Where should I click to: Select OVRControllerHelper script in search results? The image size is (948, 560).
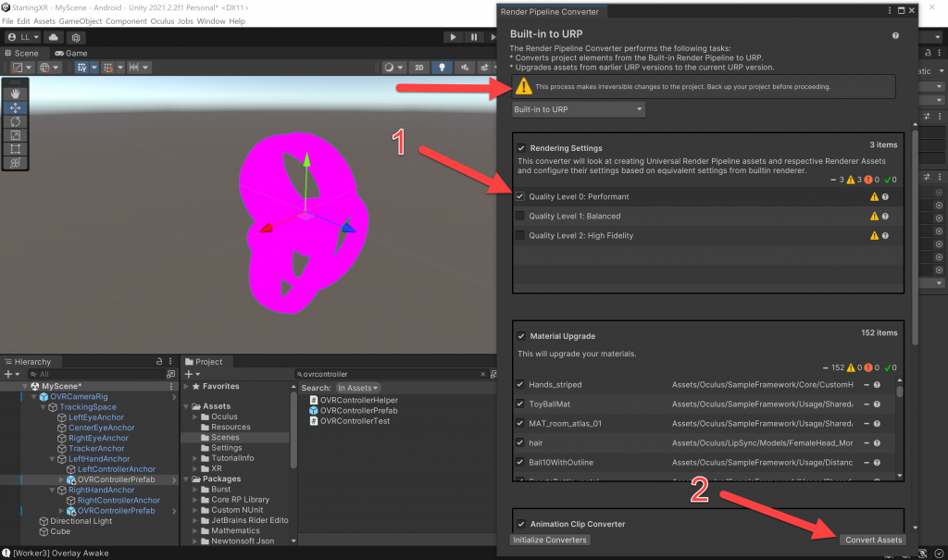pos(358,401)
